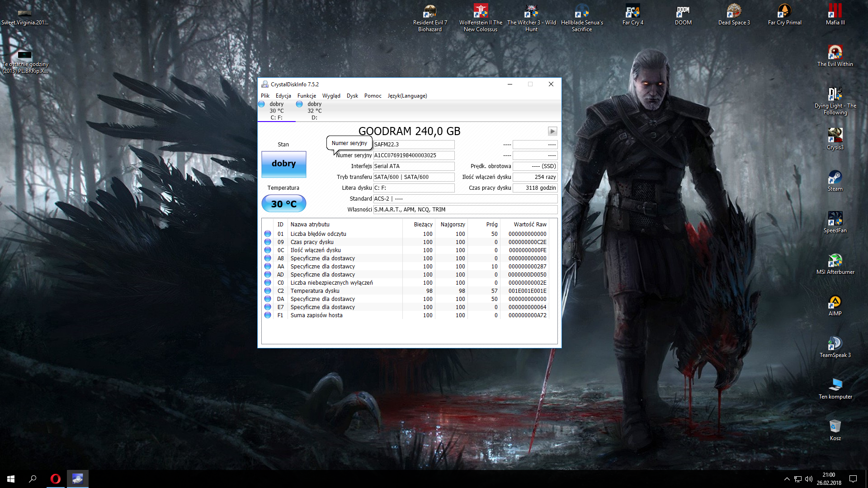Viewport: 868px width, 488px height.
Task: Click the next disk arrow button
Action: tap(552, 131)
